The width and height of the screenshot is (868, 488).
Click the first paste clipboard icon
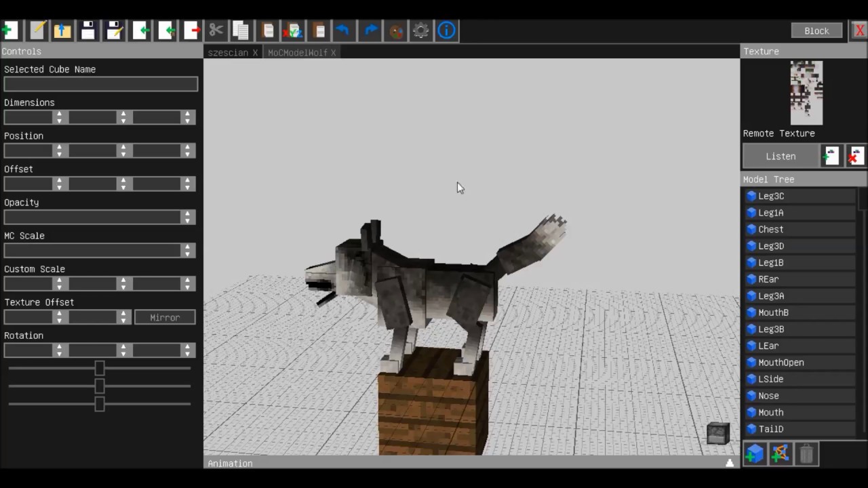point(268,30)
